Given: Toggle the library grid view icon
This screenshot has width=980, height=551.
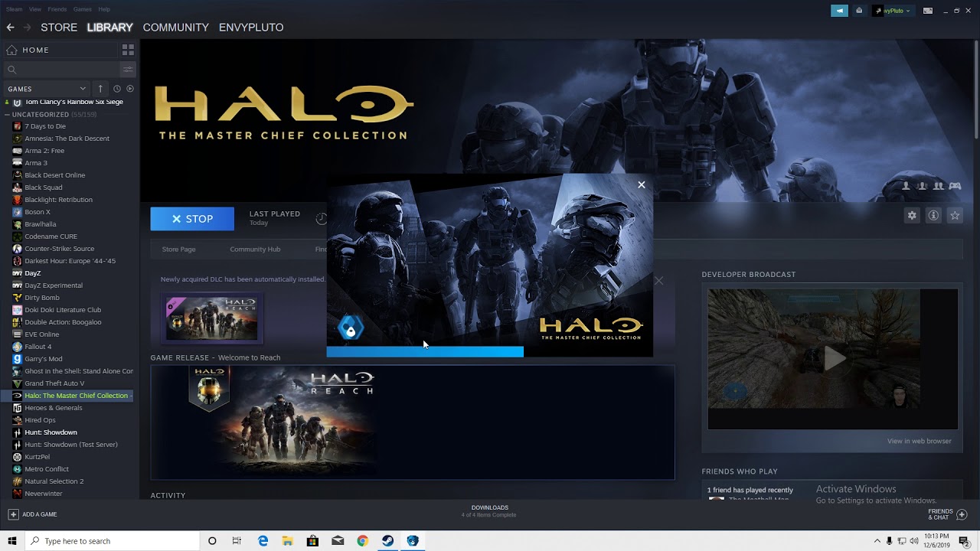Looking at the screenshot, I should tap(128, 50).
